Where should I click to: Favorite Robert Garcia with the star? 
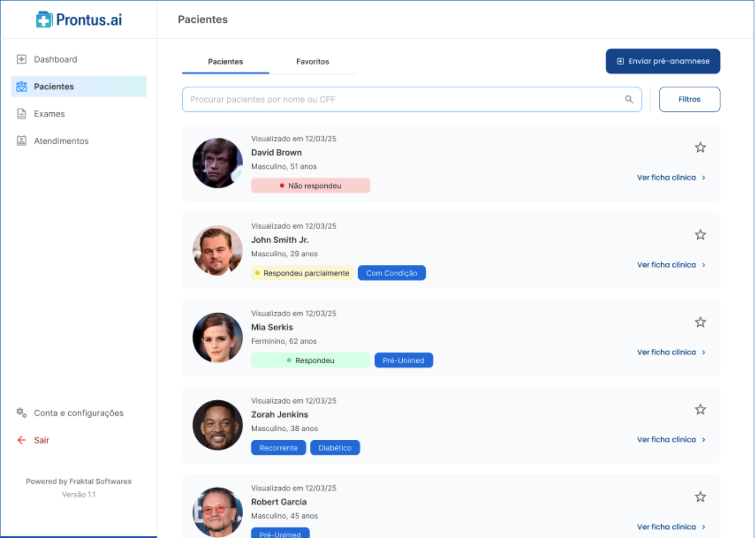pos(700,496)
